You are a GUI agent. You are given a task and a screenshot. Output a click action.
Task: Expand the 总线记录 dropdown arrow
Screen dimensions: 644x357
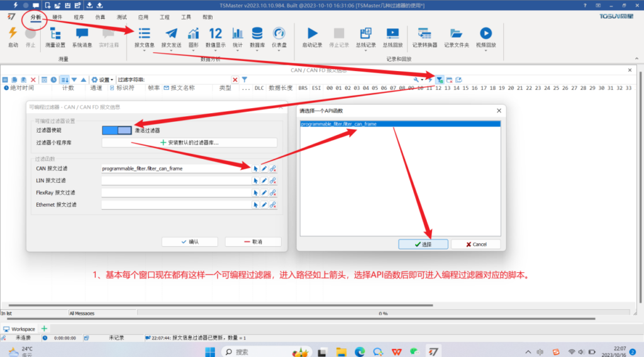click(x=365, y=52)
